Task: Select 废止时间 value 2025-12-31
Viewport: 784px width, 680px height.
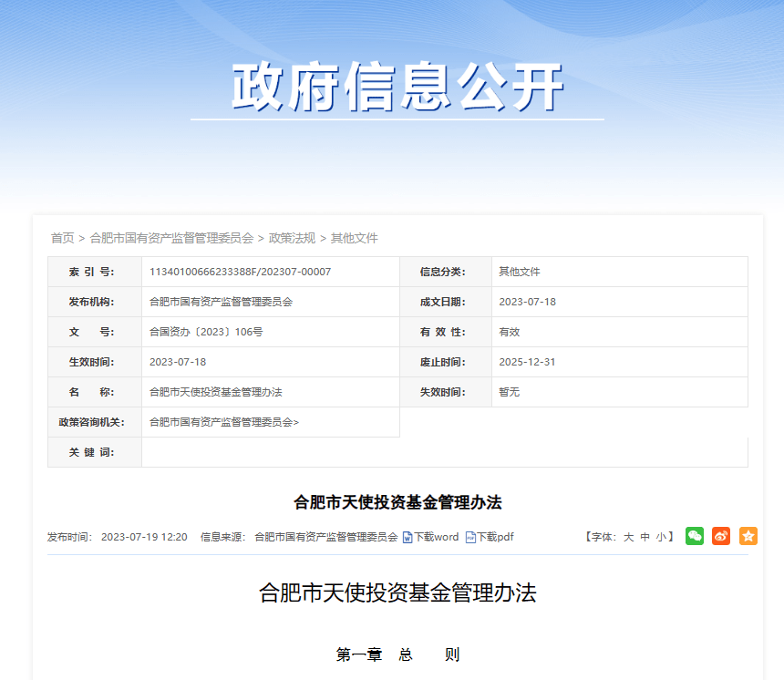Action: point(527,362)
